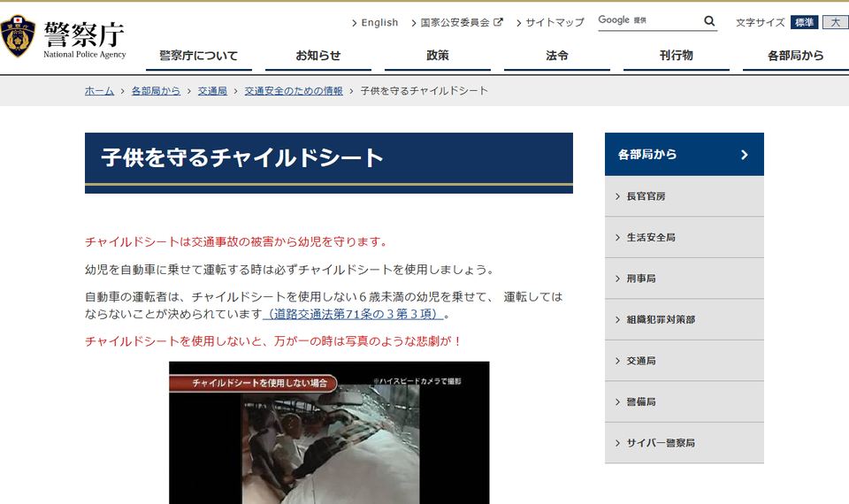This screenshot has height=504, width=849.
Task: Go to 交通安全のための情報 breadcrumb
Action: [294, 91]
